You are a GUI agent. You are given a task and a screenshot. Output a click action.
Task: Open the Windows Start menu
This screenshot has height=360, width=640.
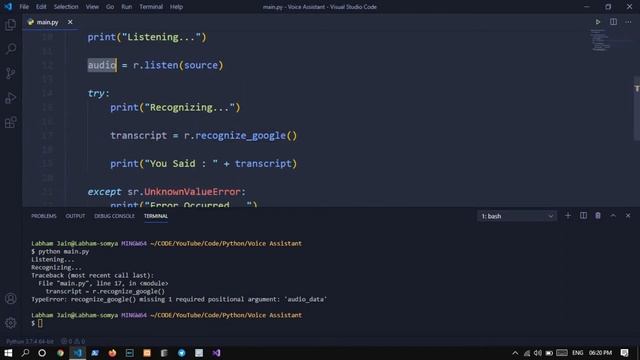pyautogui.click(x=8, y=353)
